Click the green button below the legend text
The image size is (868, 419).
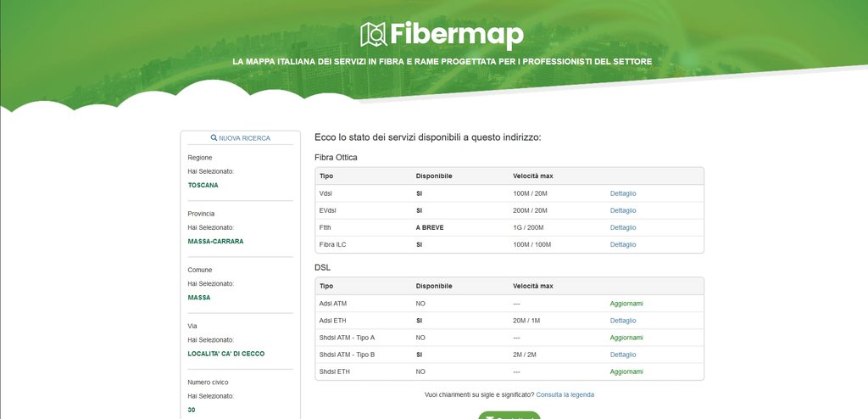(509, 416)
